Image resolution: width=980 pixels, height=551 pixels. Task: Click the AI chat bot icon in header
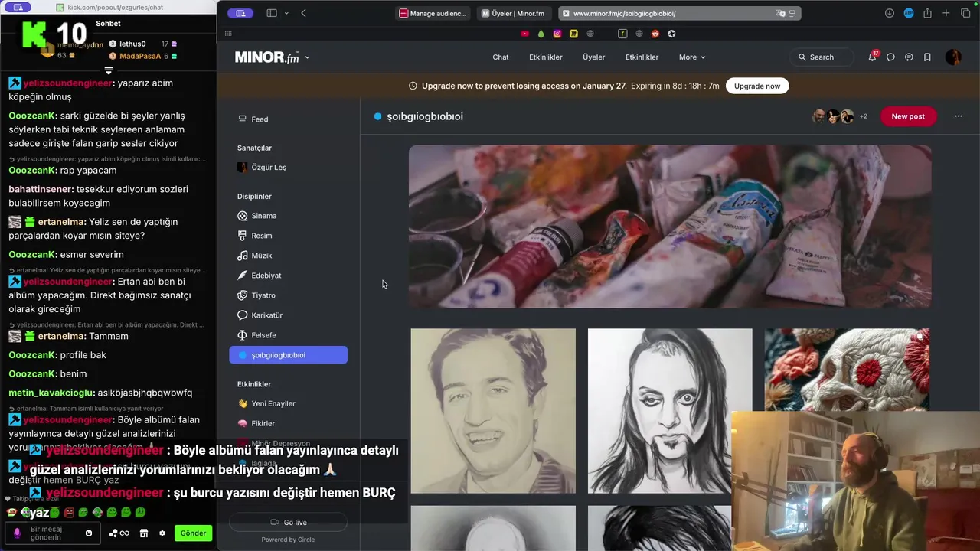click(x=909, y=57)
